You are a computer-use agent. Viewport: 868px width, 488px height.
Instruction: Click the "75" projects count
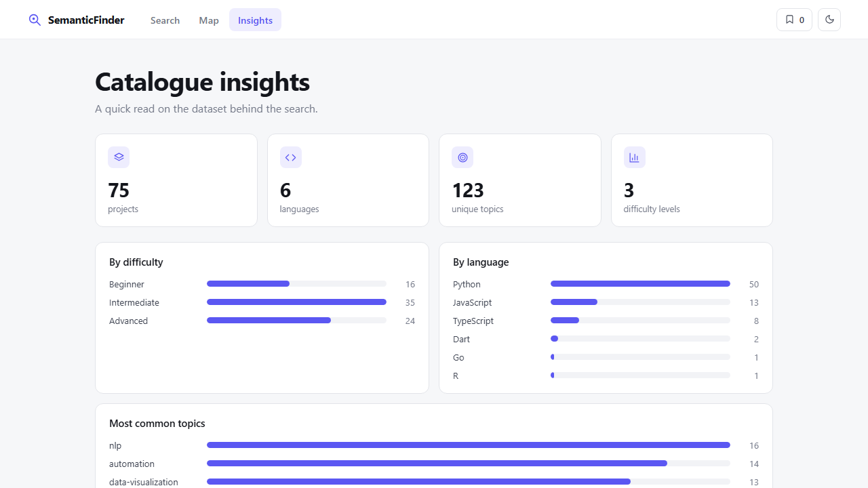[119, 190]
